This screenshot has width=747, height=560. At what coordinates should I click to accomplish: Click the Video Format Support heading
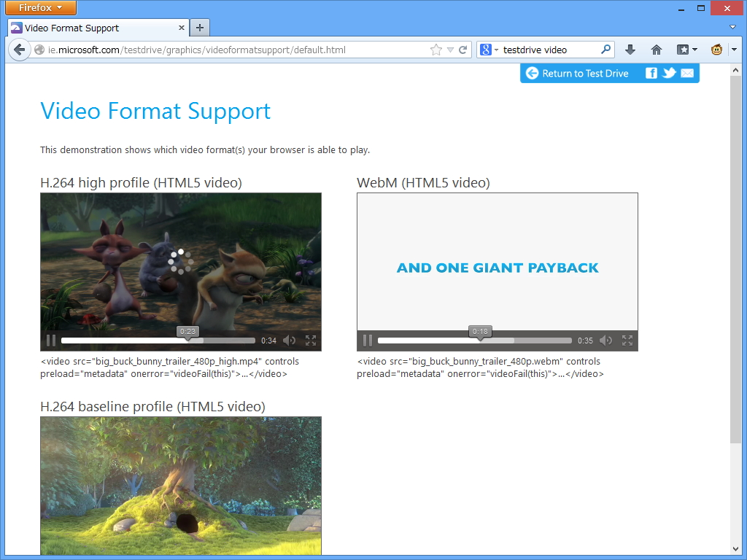[155, 112]
